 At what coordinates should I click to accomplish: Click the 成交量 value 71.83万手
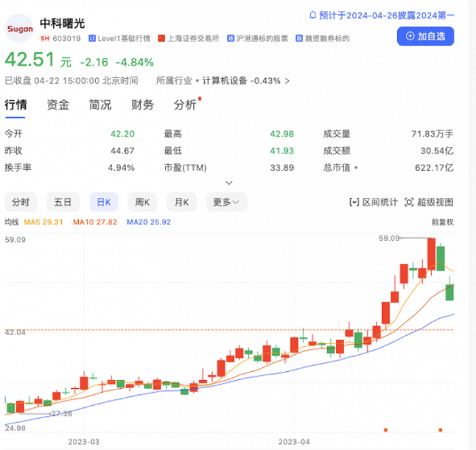[432, 134]
